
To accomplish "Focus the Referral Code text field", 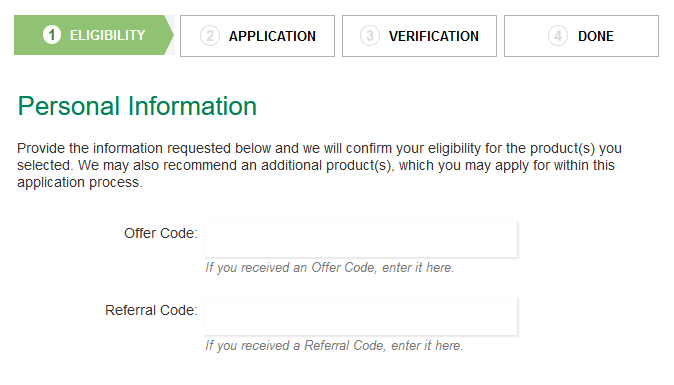I will point(361,317).
